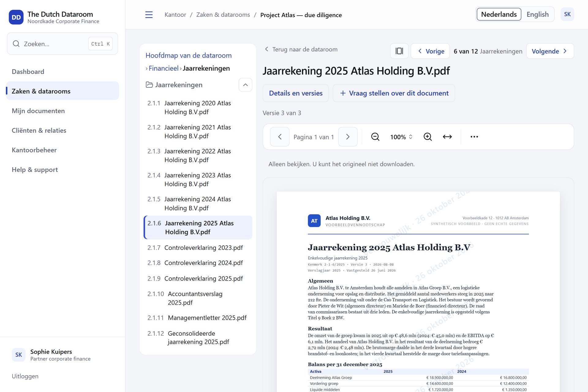Fit document to width arrows icon
The height and width of the screenshot is (392, 588).
(447, 137)
